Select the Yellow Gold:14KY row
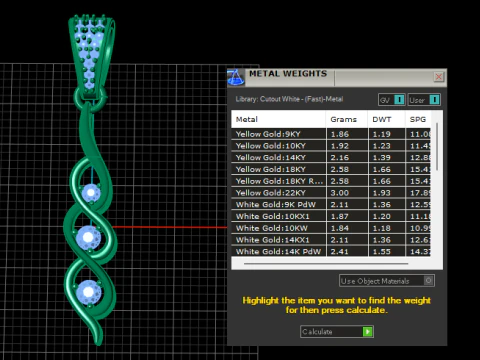Image resolution: width=480 pixels, height=360 pixels. pos(331,157)
